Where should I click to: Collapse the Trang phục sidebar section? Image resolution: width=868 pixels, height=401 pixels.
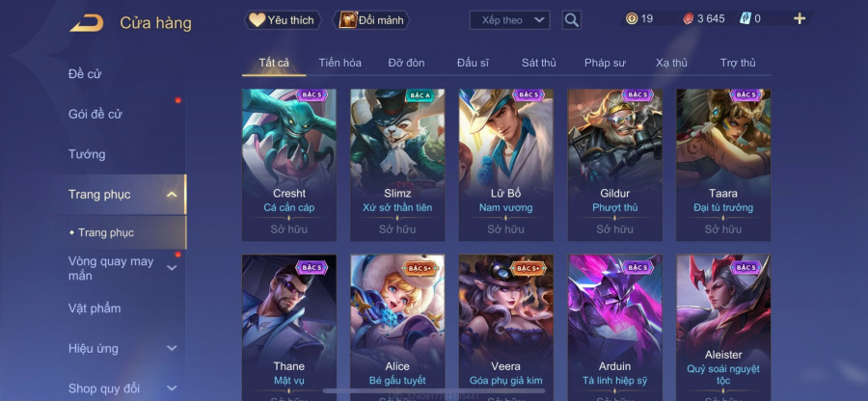click(172, 194)
